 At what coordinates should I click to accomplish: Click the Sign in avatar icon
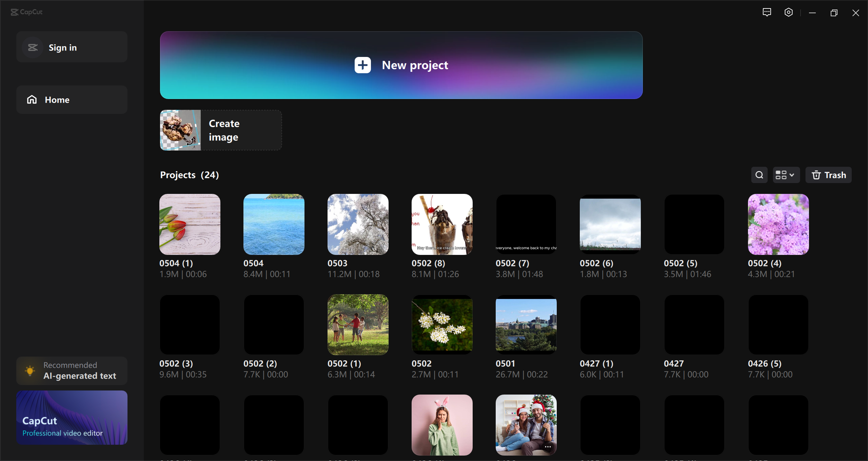(33, 47)
